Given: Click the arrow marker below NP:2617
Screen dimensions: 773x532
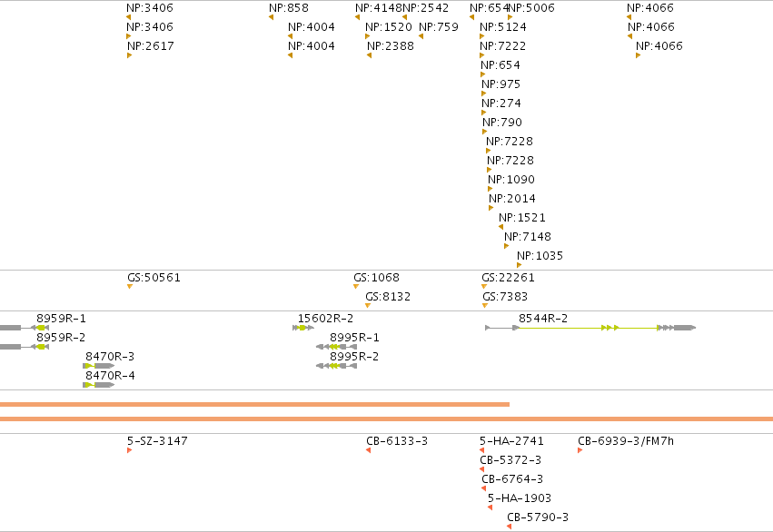Looking at the screenshot, I should tap(129, 55).
